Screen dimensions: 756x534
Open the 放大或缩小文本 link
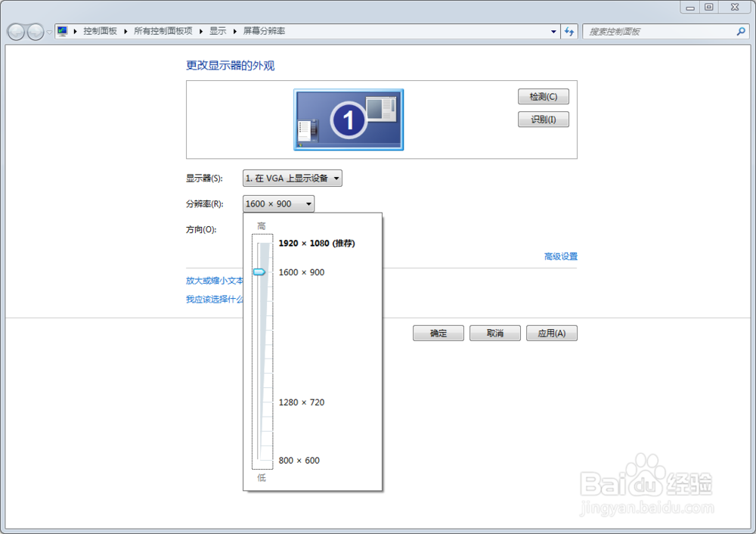[215, 281]
